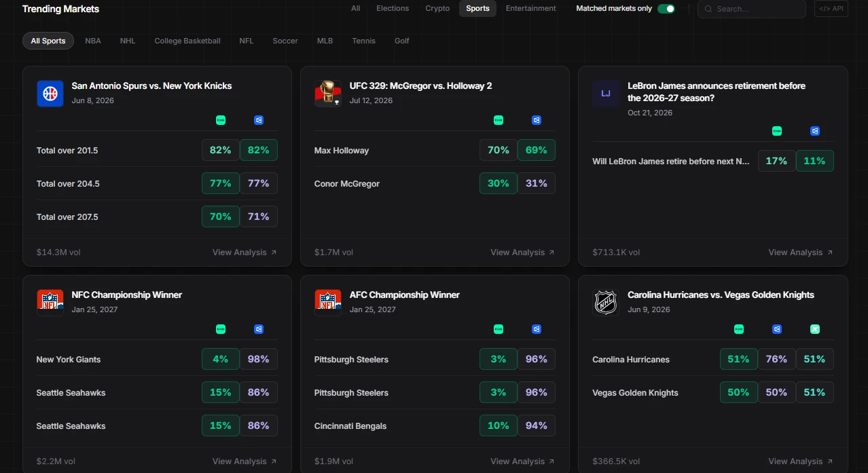
Task: Filter markets by Tennis
Action: [x=364, y=41]
